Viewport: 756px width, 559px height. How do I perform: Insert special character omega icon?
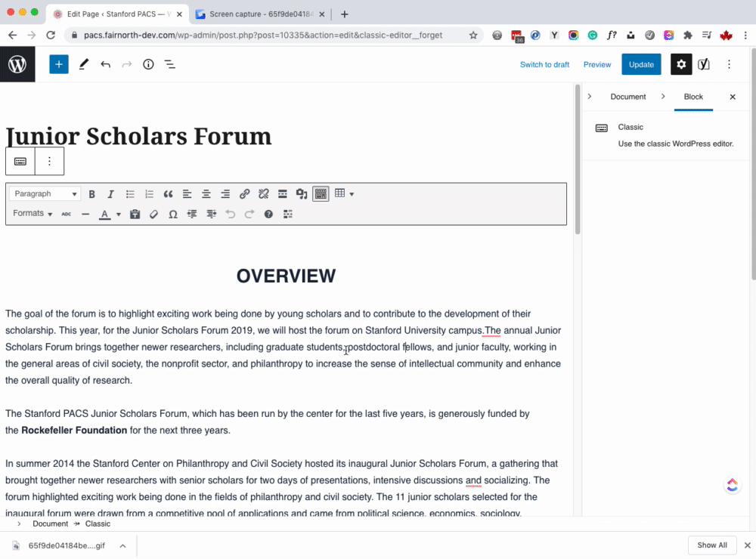tap(172, 214)
